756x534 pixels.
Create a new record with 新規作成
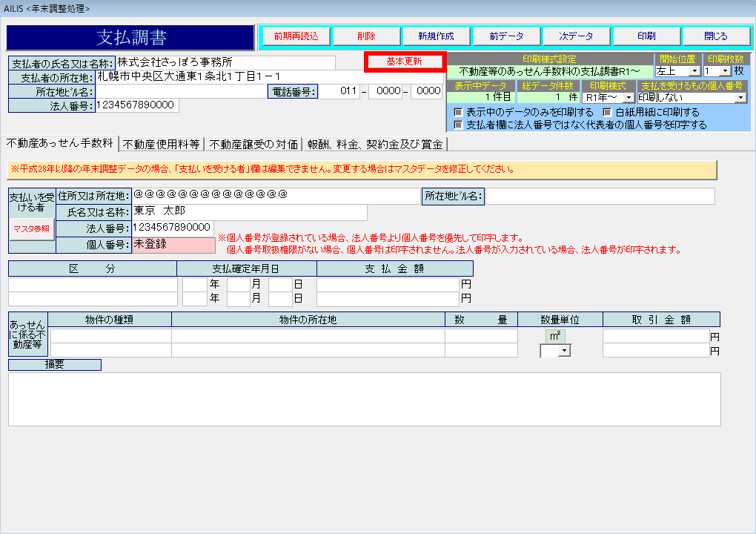tap(436, 36)
